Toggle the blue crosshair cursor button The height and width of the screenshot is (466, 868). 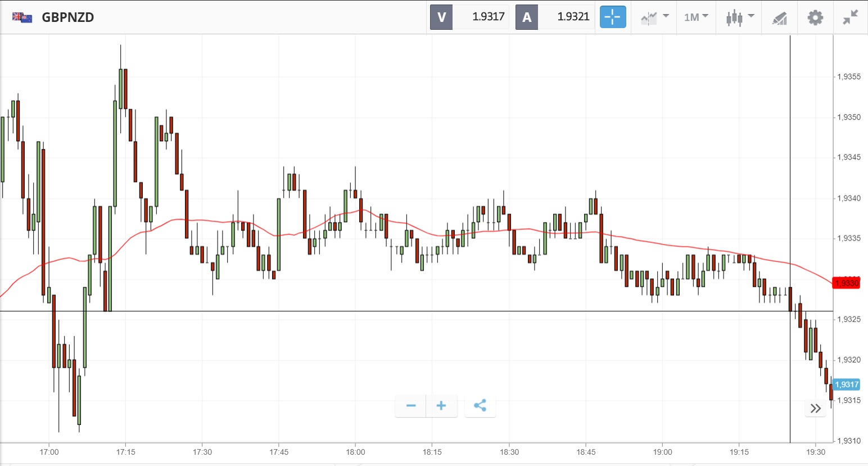[613, 17]
